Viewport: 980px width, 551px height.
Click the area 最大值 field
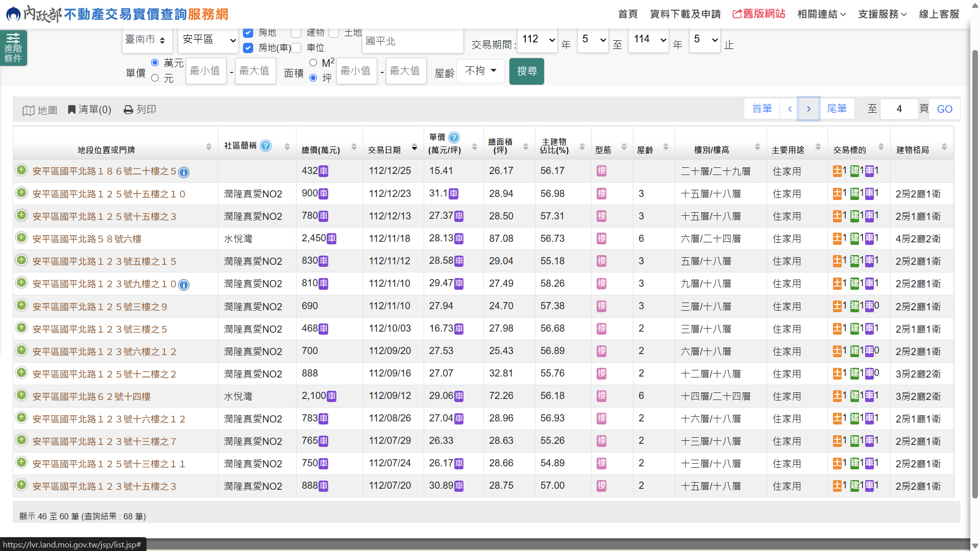pos(406,71)
